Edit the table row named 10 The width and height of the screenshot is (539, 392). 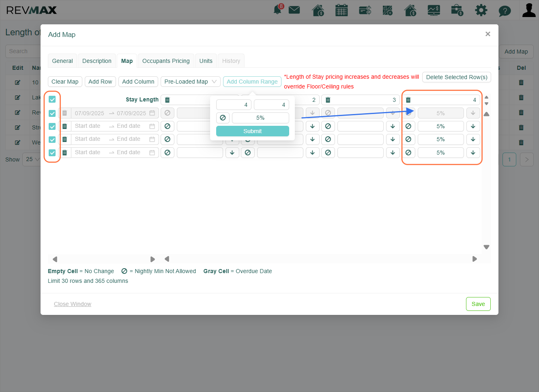pos(17,82)
